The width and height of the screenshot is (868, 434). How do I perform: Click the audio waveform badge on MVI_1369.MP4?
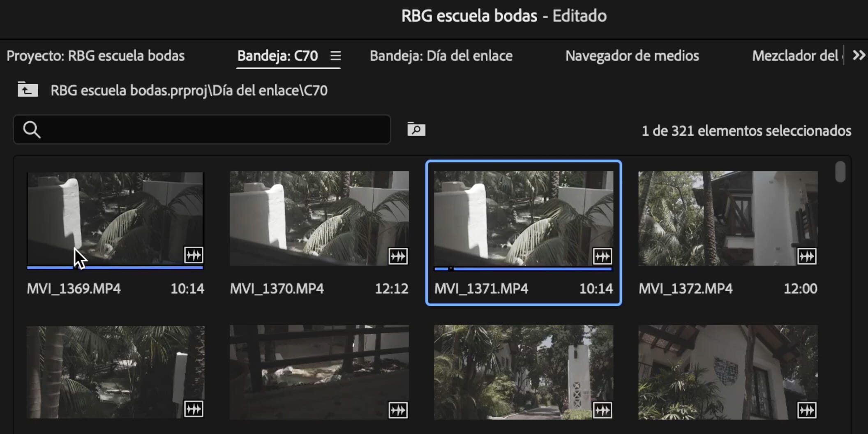pyautogui.click(x=194, y=255)
